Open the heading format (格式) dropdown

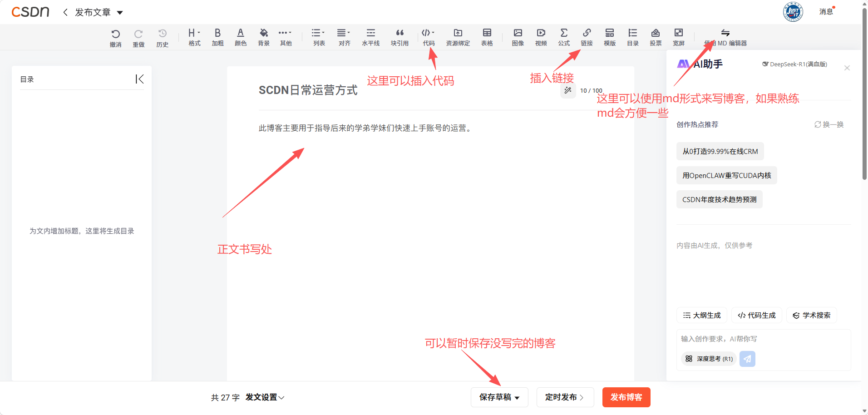pos(194,37)
